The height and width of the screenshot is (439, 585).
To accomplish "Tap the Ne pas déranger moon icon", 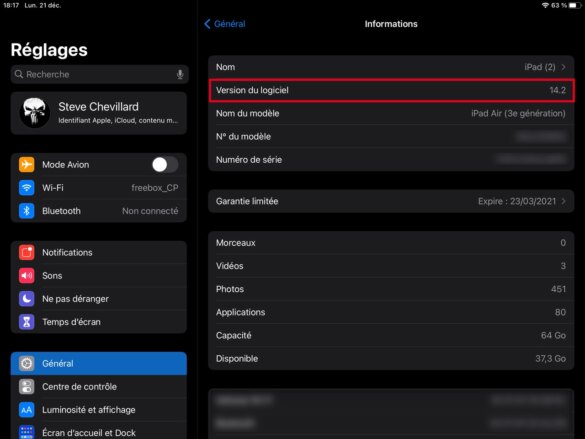I will [26, 299].
